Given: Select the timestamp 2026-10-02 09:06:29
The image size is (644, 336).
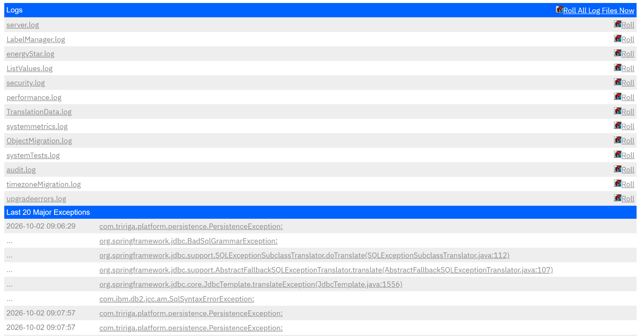Looking at the screenshot, I should [41, 226].
